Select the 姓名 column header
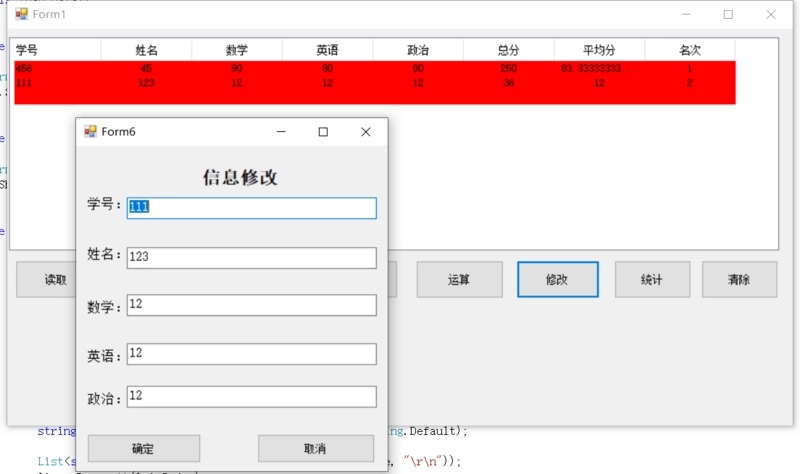This screenshot has height=474, width=800. [x=146, y=50]
